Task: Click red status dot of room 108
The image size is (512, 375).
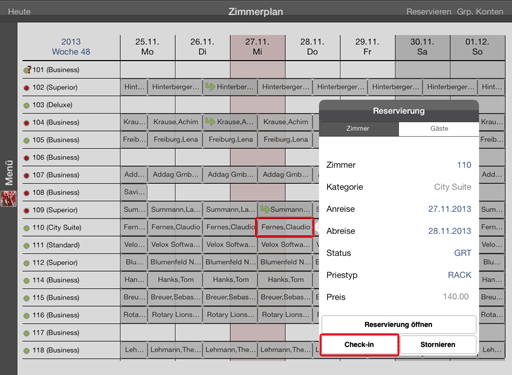Action: pos(26,193)
